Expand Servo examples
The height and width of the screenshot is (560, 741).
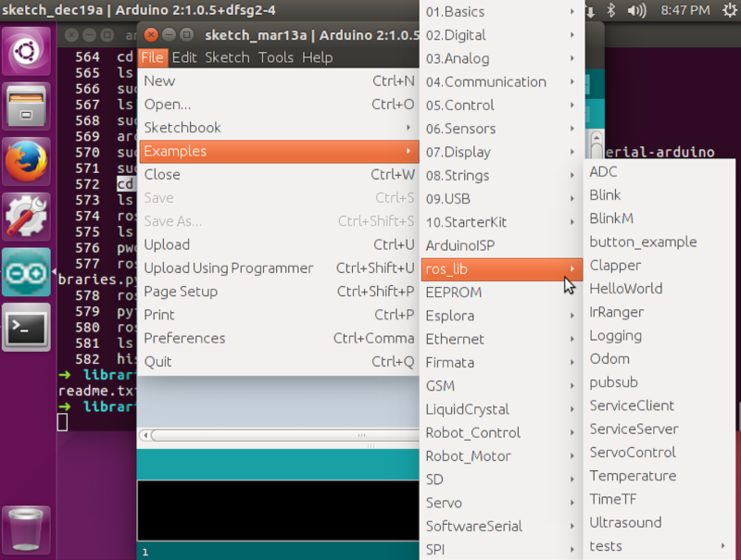(x=501, y=503)
